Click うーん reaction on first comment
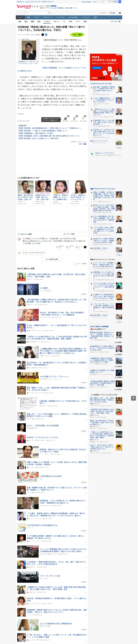Viewport: 138px width, 644px height. (x=77, y=247)
